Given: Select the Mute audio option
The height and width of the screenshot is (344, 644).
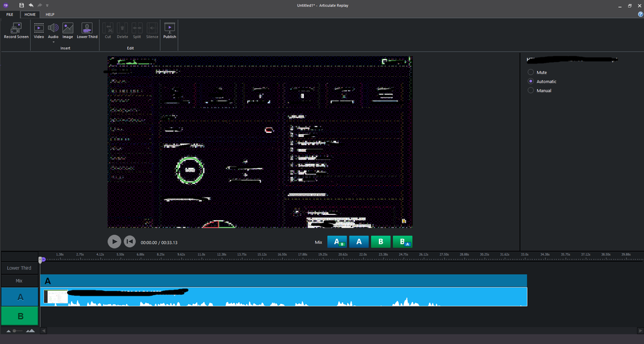Looking at the screenshot, I should tap(531, 72).
